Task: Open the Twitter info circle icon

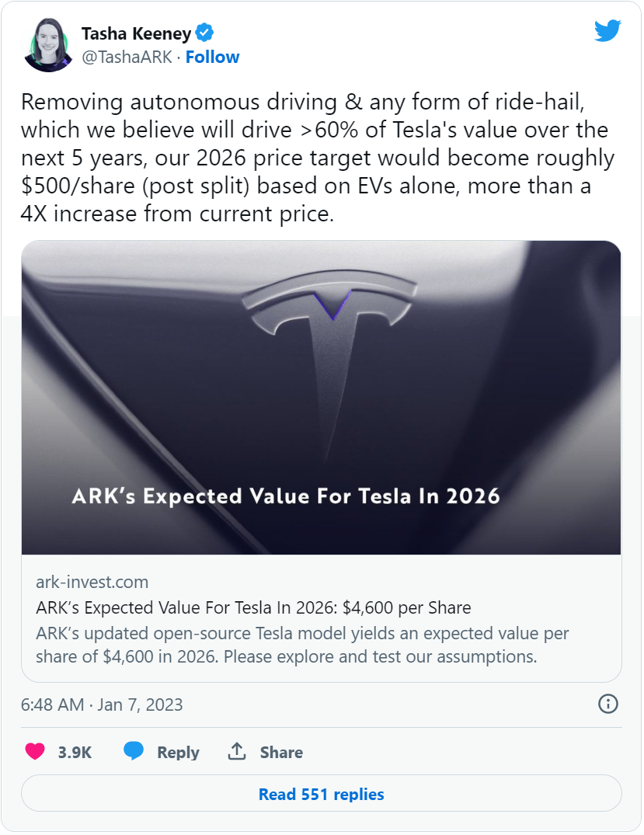Action: click(607, 705)
